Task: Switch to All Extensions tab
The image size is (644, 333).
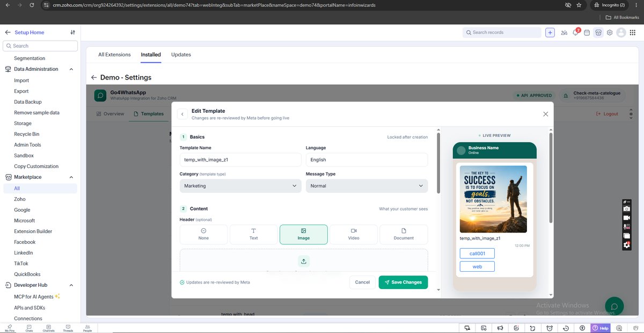Action: (114, 54)
